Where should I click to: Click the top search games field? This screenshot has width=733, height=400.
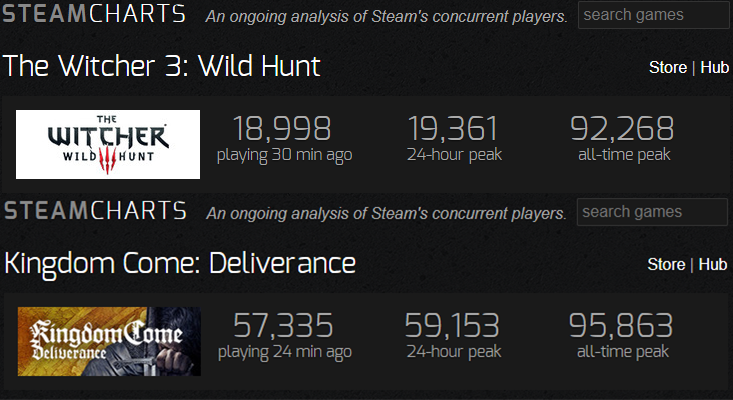click(655, 15)
